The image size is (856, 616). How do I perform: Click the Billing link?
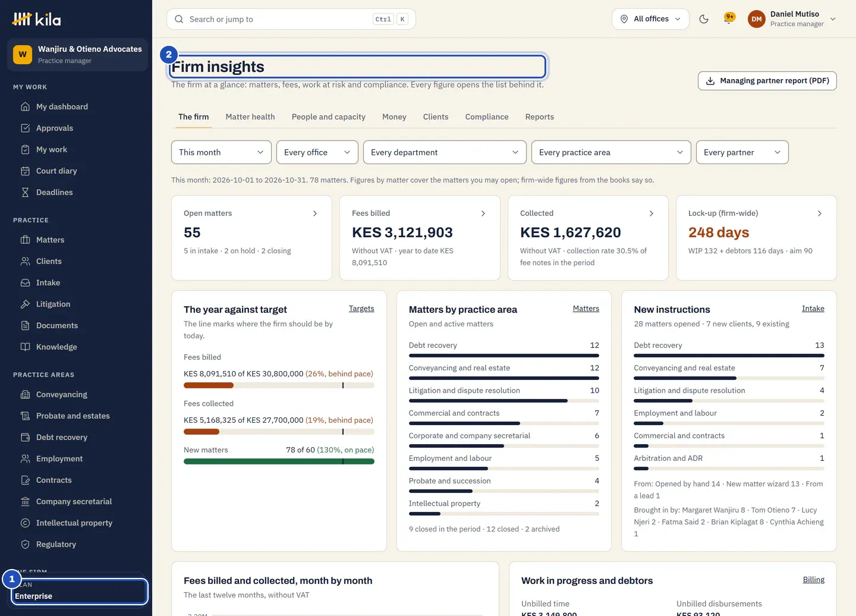[x=814, y=580]
